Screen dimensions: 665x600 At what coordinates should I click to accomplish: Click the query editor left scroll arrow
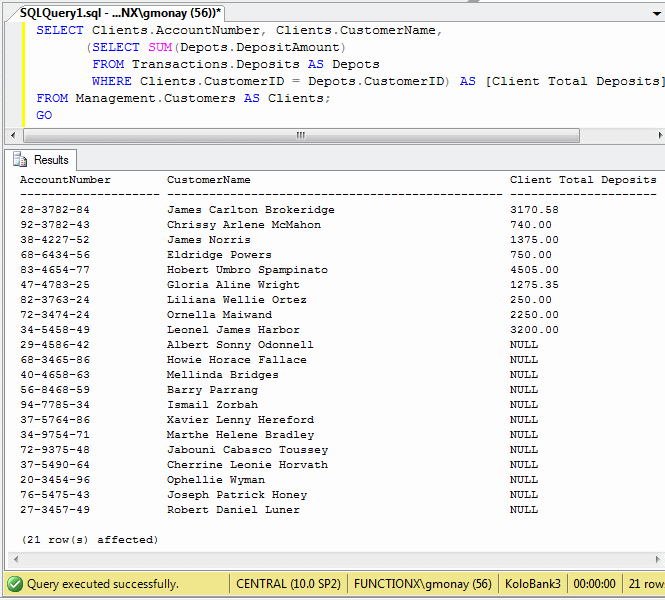[13, 135]
